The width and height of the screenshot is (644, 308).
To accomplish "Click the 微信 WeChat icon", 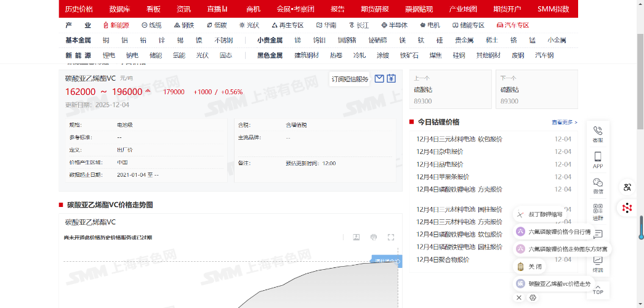I will tap(598, 186).
